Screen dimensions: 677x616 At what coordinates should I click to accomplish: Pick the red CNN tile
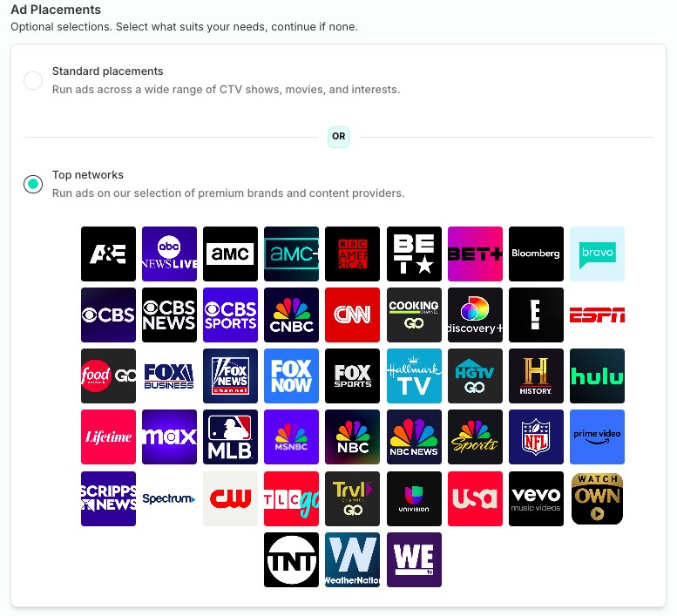tap(352, 315)
